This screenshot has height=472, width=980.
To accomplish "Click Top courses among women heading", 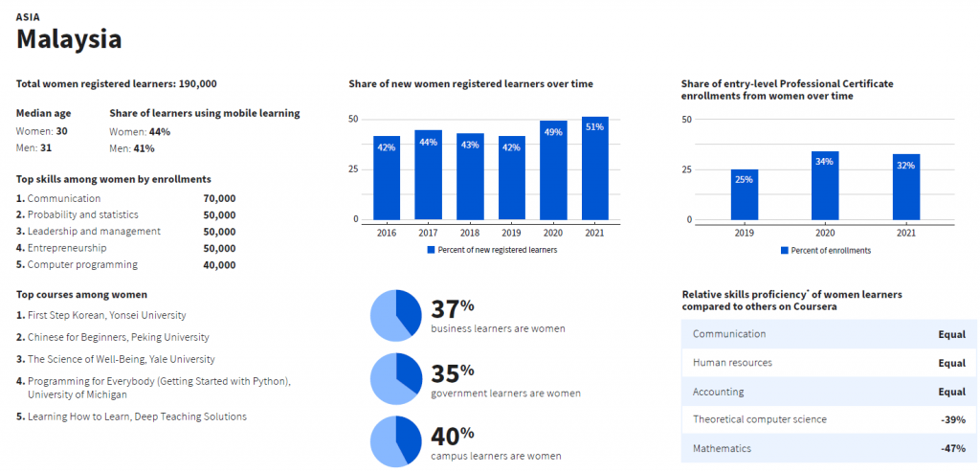I will click(82, 295).
